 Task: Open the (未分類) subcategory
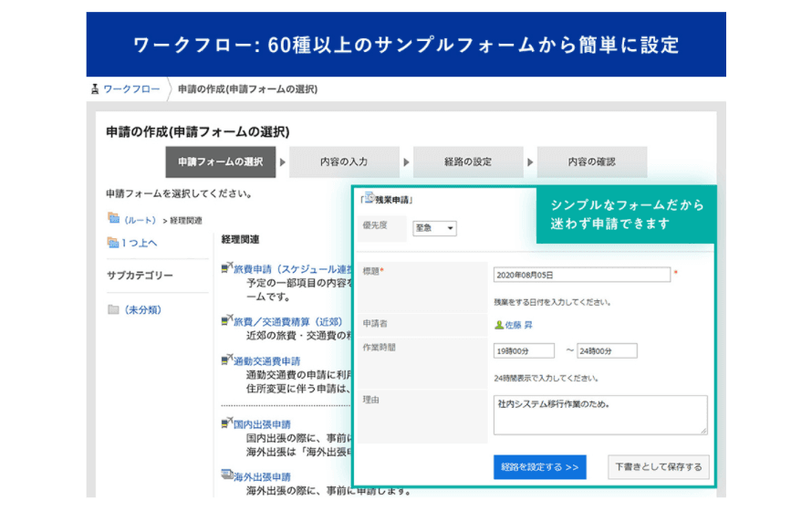[142, 310]
